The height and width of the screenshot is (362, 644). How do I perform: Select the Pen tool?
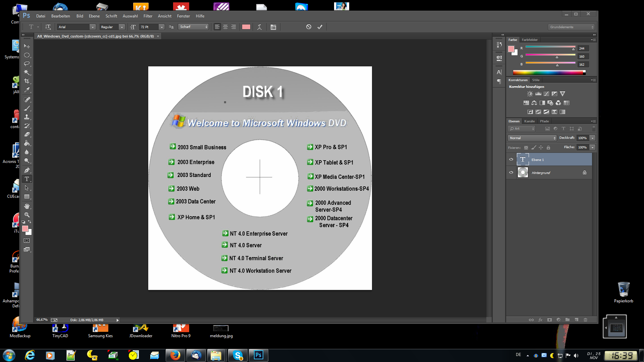(x=27, y=170)
